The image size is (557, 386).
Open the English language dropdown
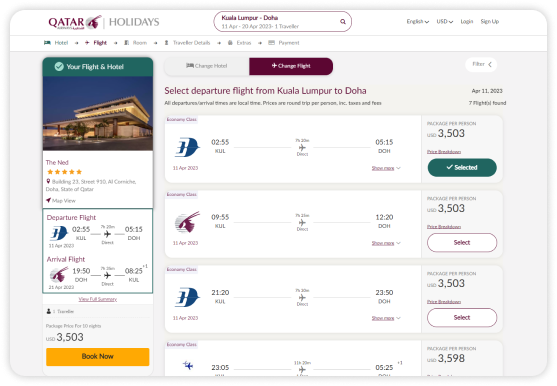pos(418,22)
